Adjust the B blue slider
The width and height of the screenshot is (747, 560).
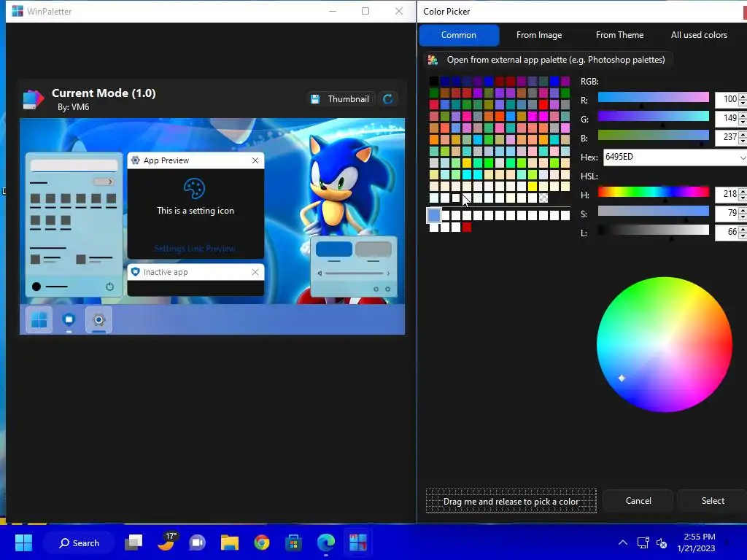click(x=653, y=136)
